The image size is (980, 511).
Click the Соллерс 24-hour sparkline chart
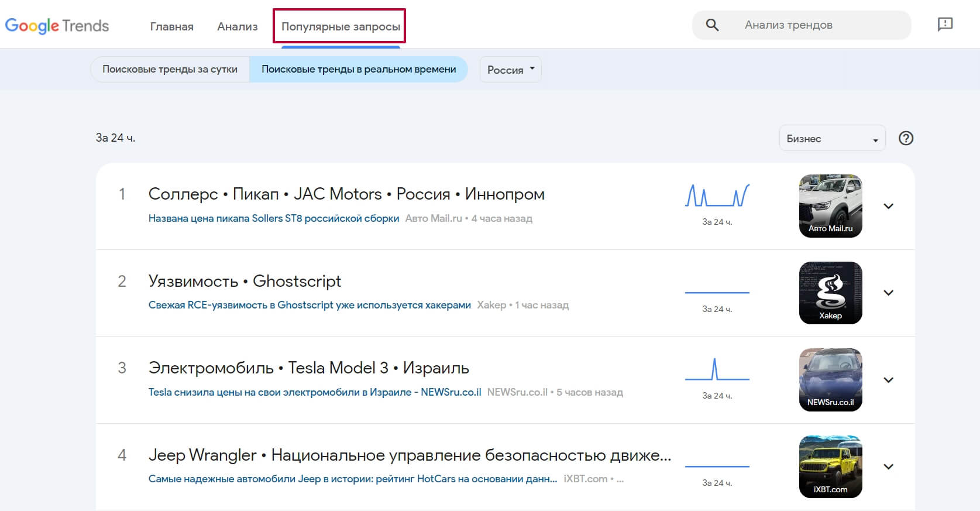[717, 196]
